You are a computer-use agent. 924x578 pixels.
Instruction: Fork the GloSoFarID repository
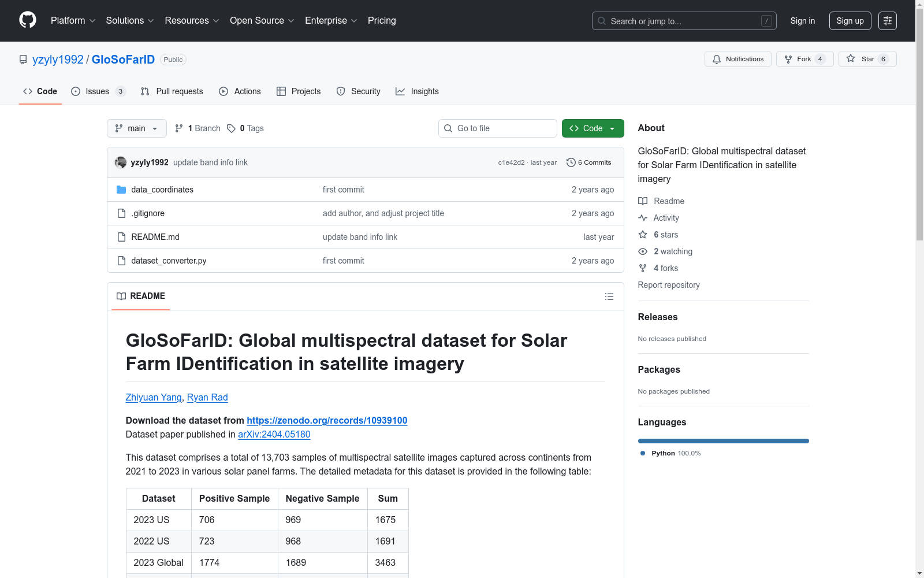804,59
